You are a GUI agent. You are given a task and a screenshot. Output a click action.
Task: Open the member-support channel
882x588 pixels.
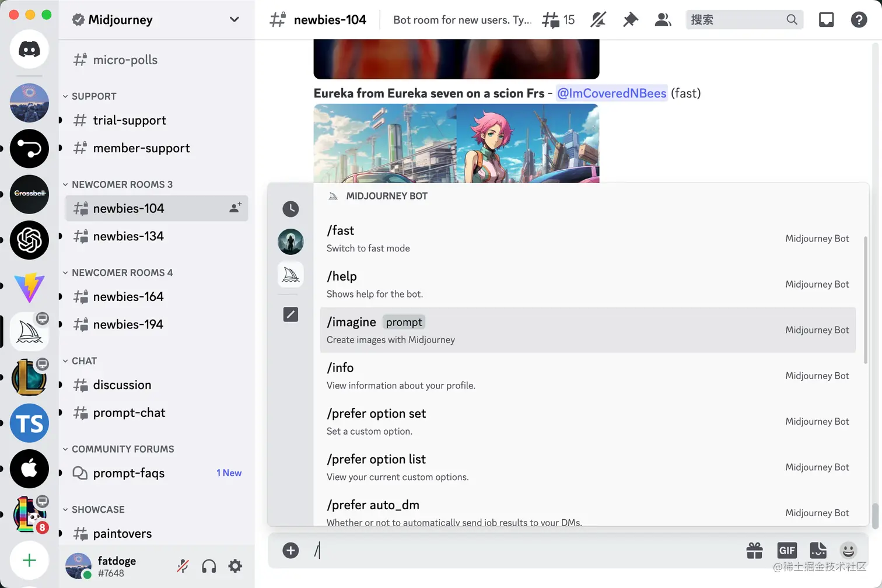156,148
